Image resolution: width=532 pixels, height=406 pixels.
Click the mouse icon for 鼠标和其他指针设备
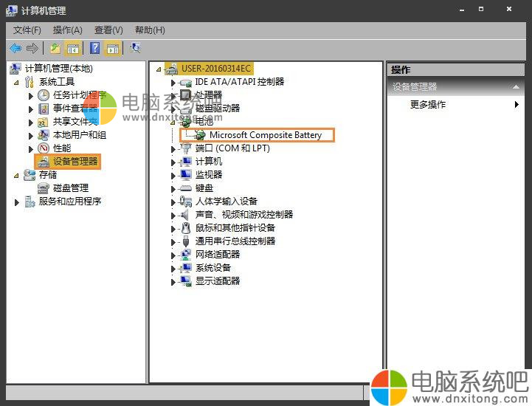(186, 228)
